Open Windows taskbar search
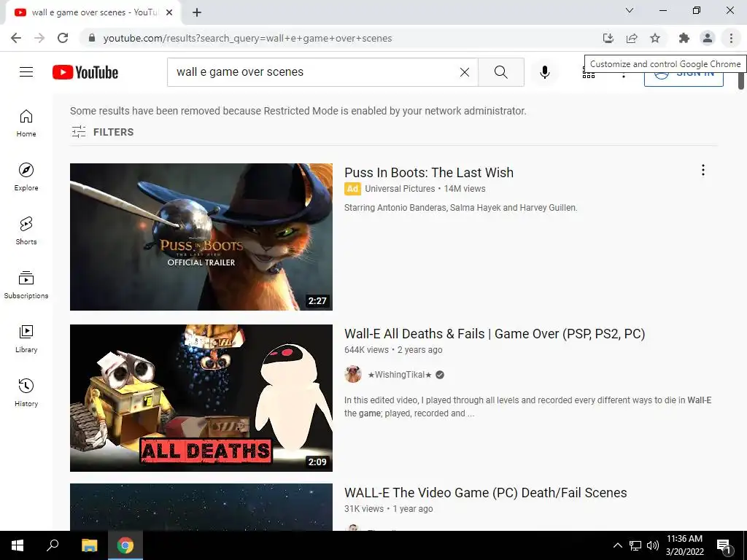 tap(53, 545)
